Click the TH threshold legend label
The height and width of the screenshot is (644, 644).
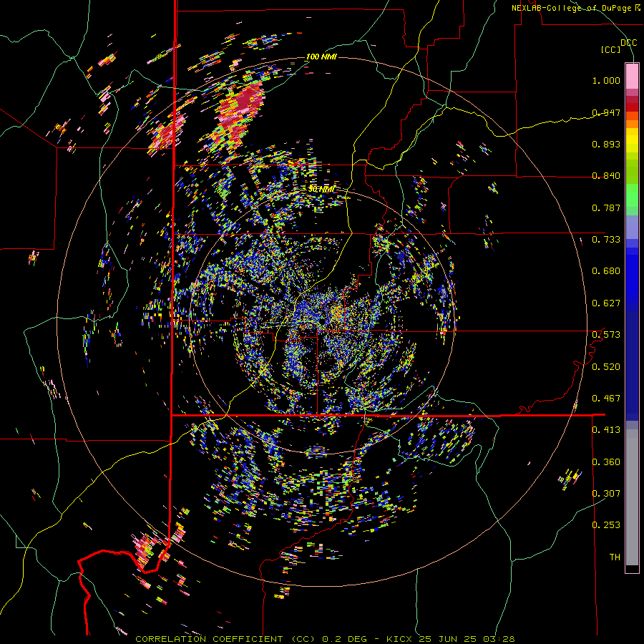615,557
